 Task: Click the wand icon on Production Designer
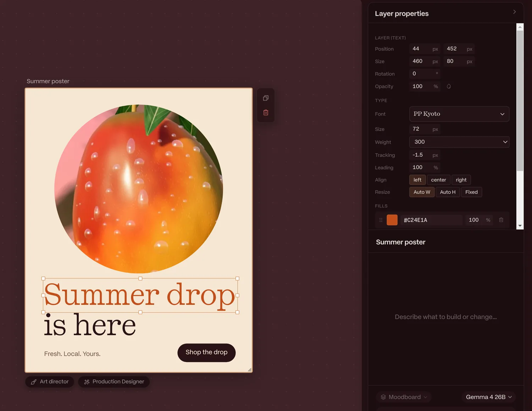pos(87,382)
